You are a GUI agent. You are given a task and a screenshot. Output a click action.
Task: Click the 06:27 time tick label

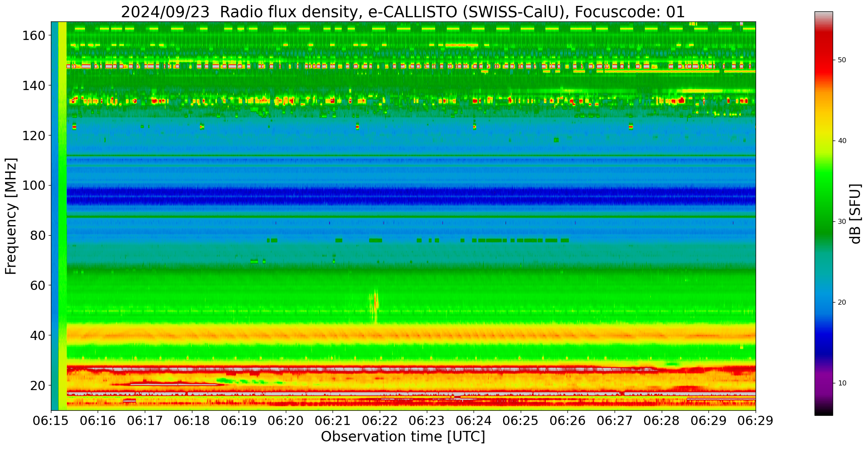pyautogui.click(x=615, y=420)
